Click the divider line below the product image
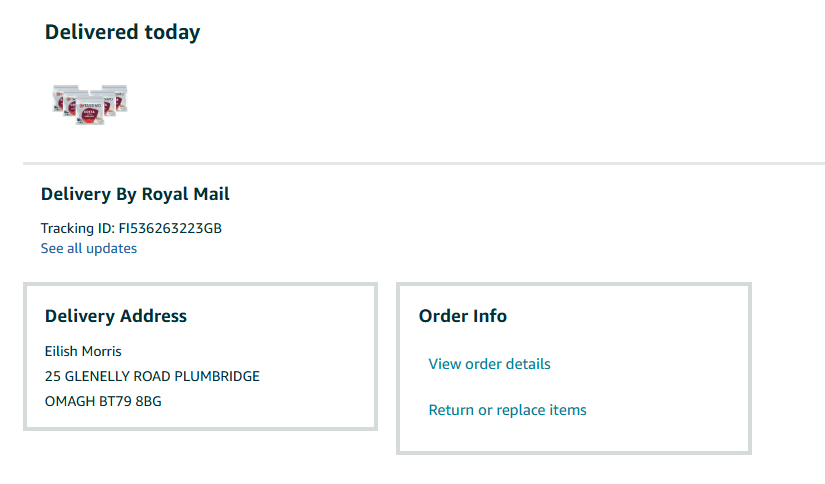The height and width of the screenshot is (484, 825). point(424,163)
